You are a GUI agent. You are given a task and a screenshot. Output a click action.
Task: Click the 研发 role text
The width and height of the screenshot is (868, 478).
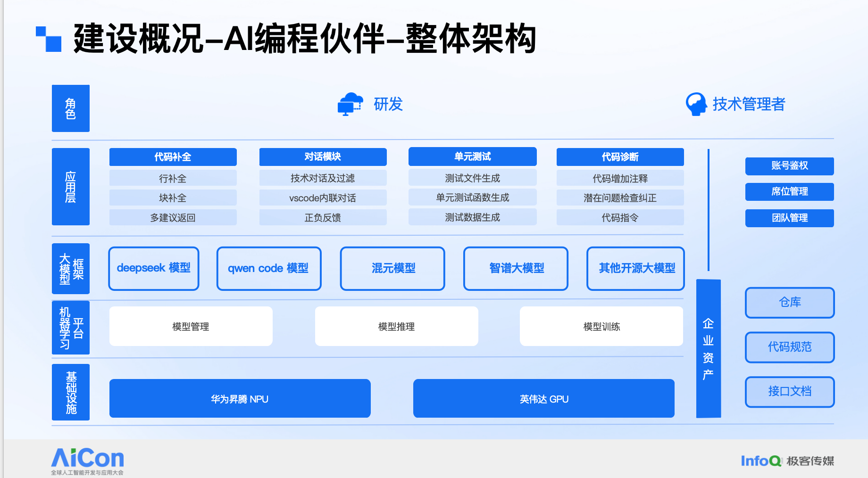(388, 104)
